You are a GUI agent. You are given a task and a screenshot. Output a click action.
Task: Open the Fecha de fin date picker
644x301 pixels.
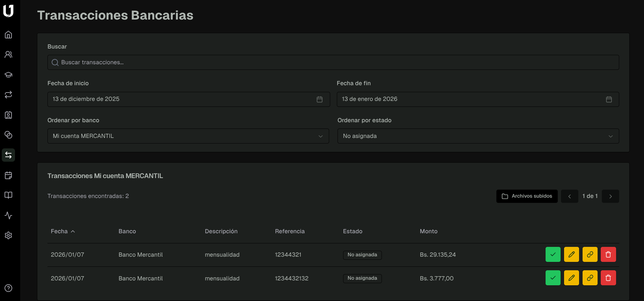(478, 99)
